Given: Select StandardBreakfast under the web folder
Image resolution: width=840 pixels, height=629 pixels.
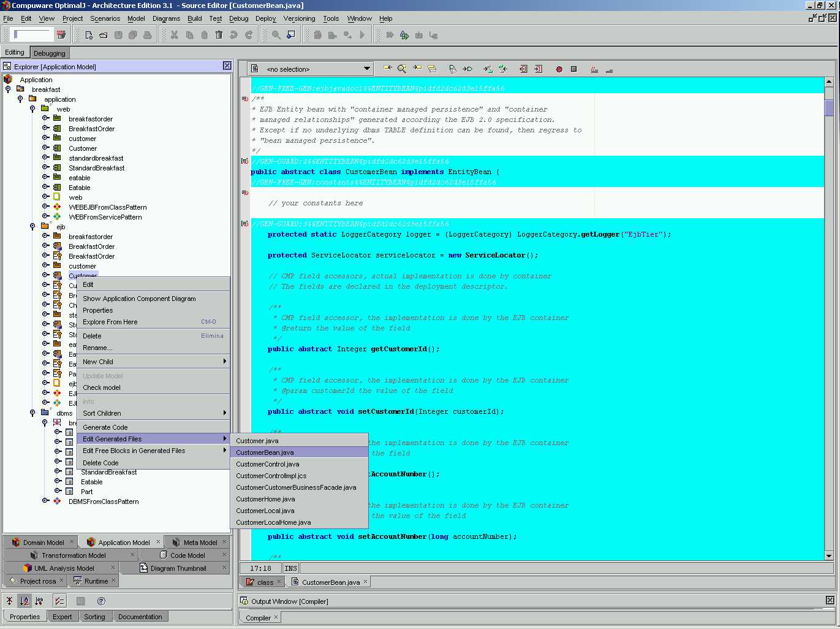Looking at the screenshot, I should (x=97, y=168).
